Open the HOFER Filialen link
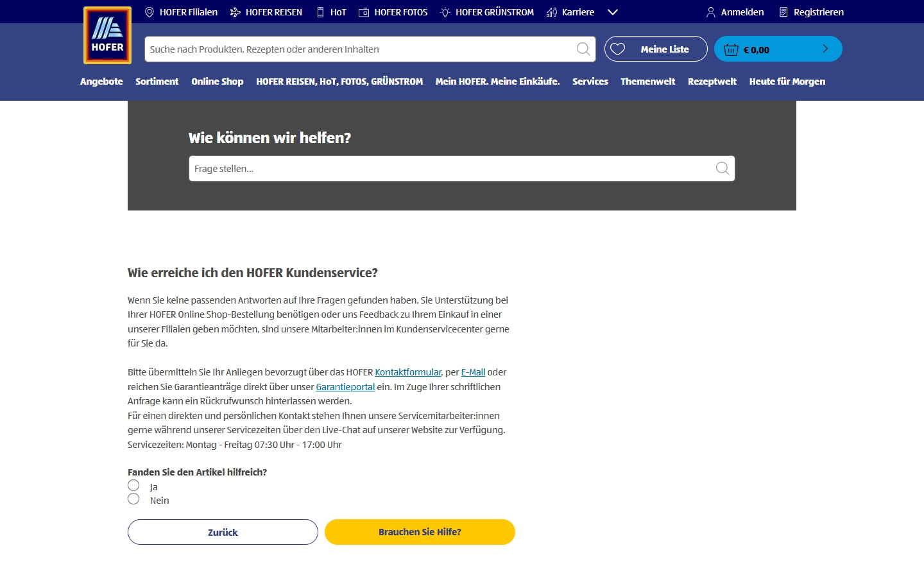This screenshot has width=924, height=566. [189, 12]
